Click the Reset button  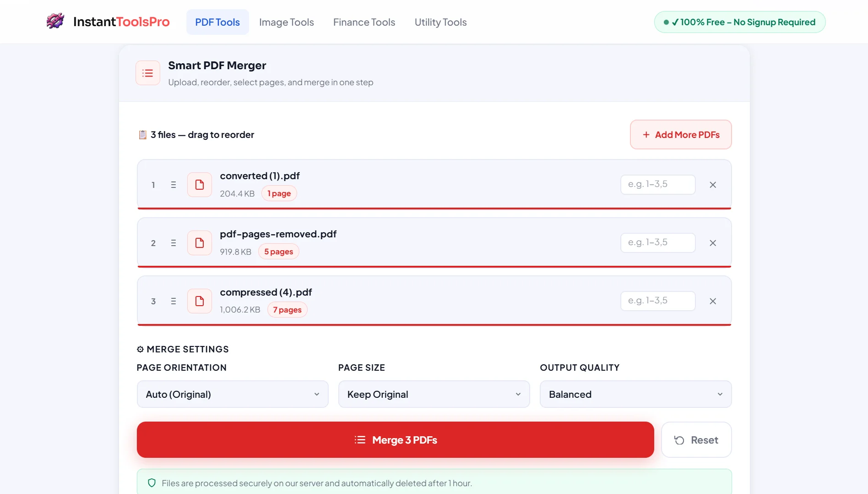tap(696, 440)
